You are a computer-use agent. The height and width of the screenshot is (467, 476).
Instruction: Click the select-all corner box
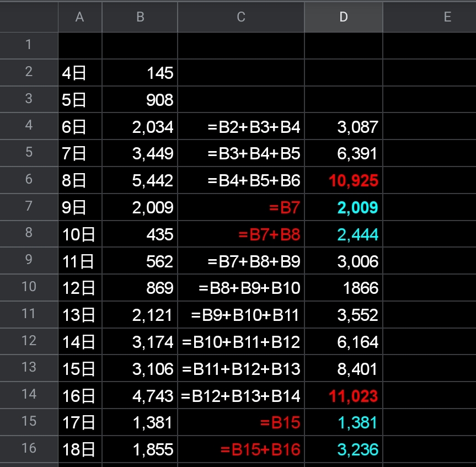pyautogui.click(x=29, y=17)
